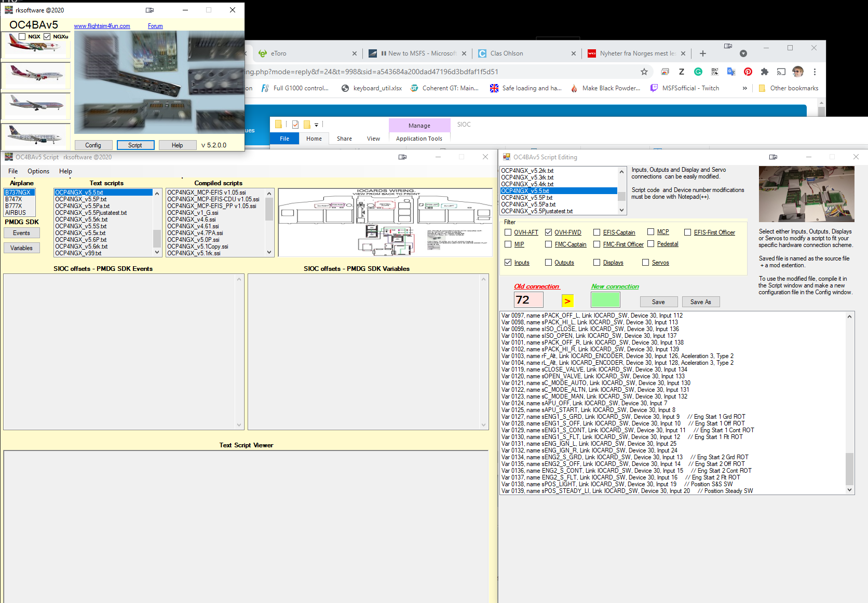Enable the MCP filter checkbox
The height and width of the screenshot is (603, 868).
point(650,231)
